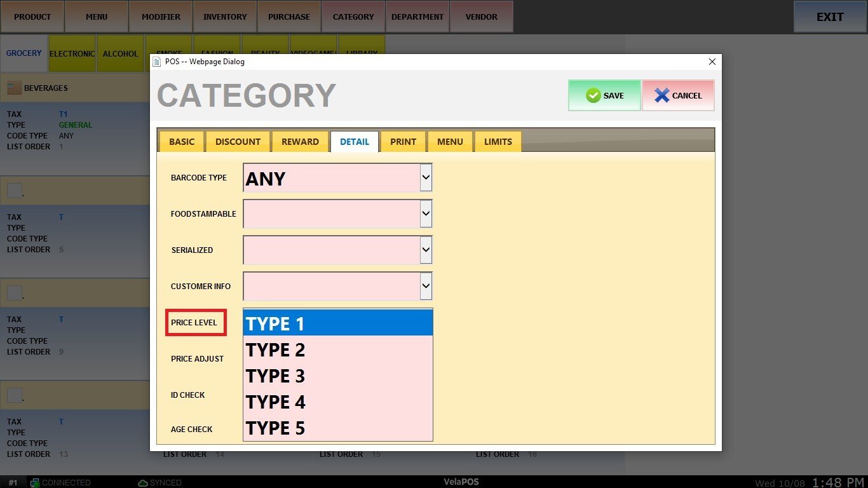Open the Inventory section

(225, 17)
